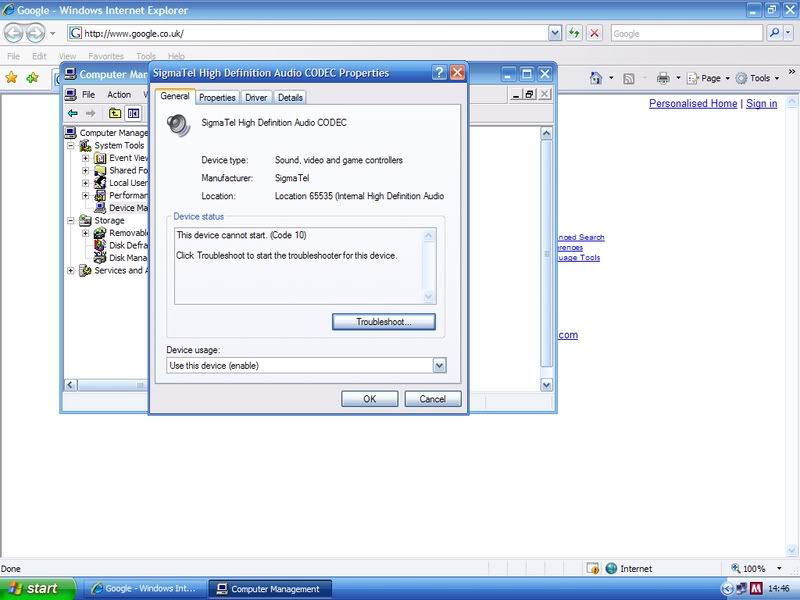Click the Sign in link
Image resolution: width=800 pixels, height=600 pixels.
[761, 104]
